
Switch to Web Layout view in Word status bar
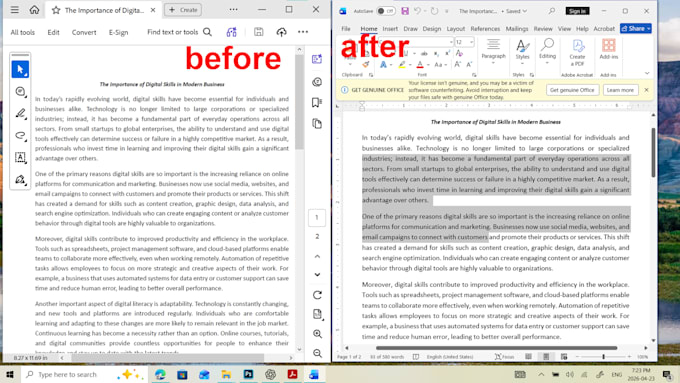coord(564,357)
